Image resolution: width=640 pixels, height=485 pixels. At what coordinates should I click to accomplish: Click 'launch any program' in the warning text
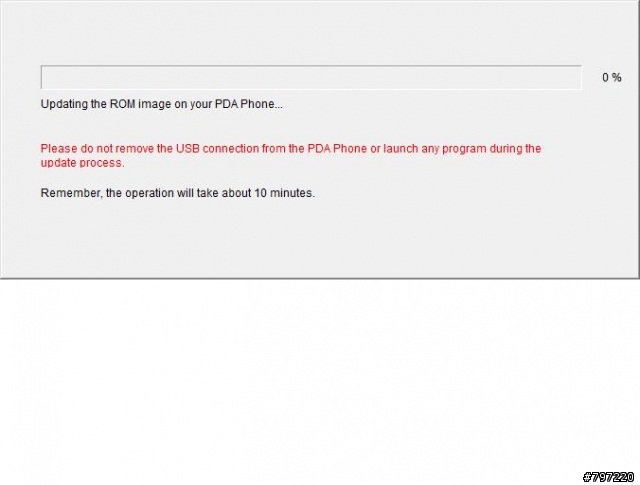click(x=435, y=148)
